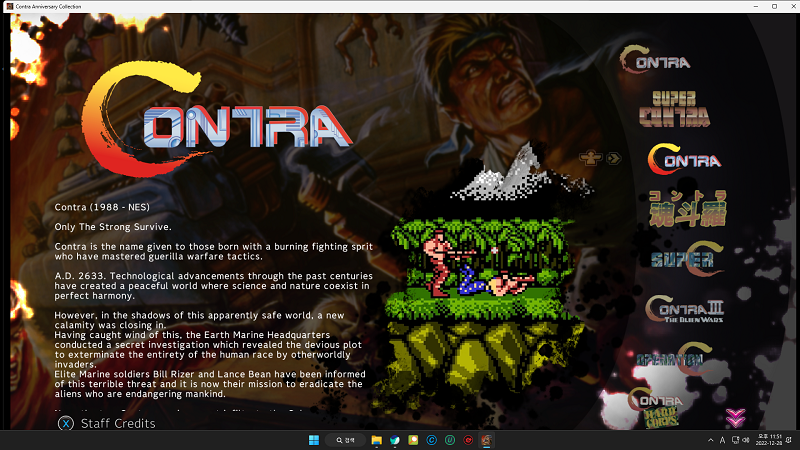Screen dimensions: 800x450
Task: Open network settings from the tray
Action: (735, 440)
